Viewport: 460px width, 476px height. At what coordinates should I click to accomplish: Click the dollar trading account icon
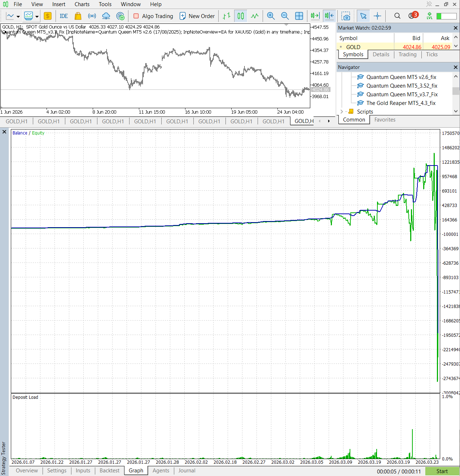48,16
